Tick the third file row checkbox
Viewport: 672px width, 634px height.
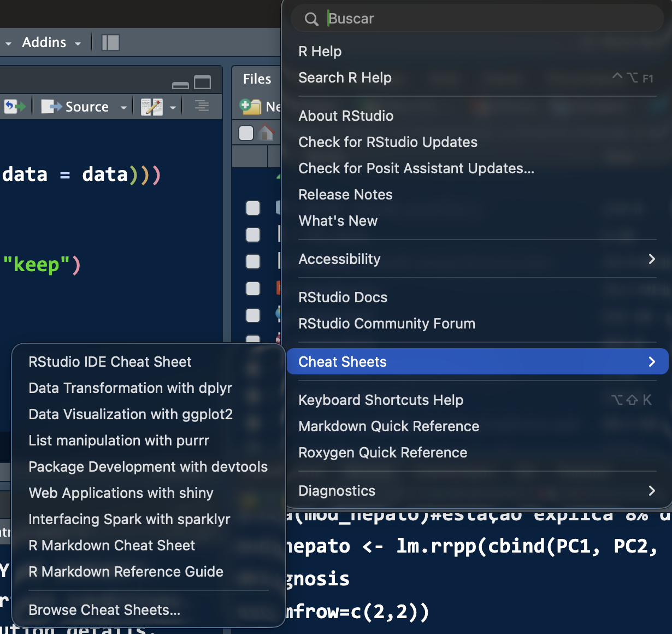tap(253, 261)
